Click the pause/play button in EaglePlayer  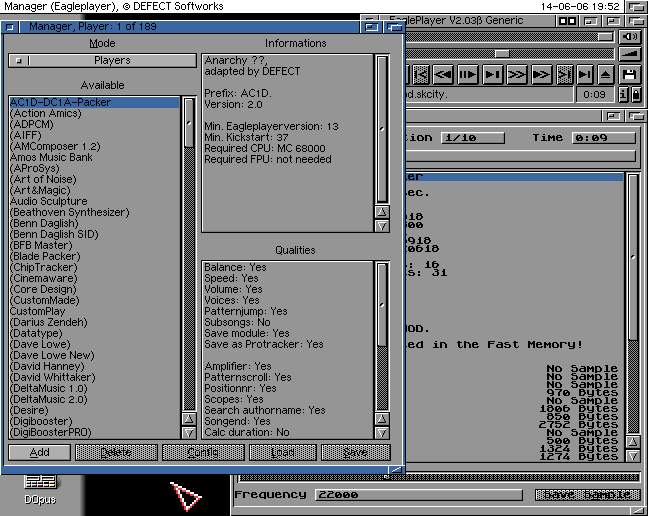[x=468, y=75]
